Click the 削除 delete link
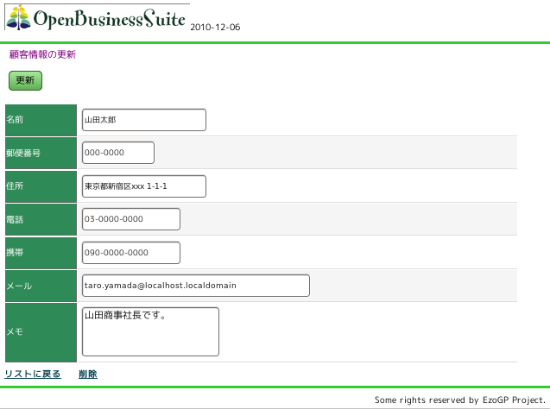 (x=88, y=374)
